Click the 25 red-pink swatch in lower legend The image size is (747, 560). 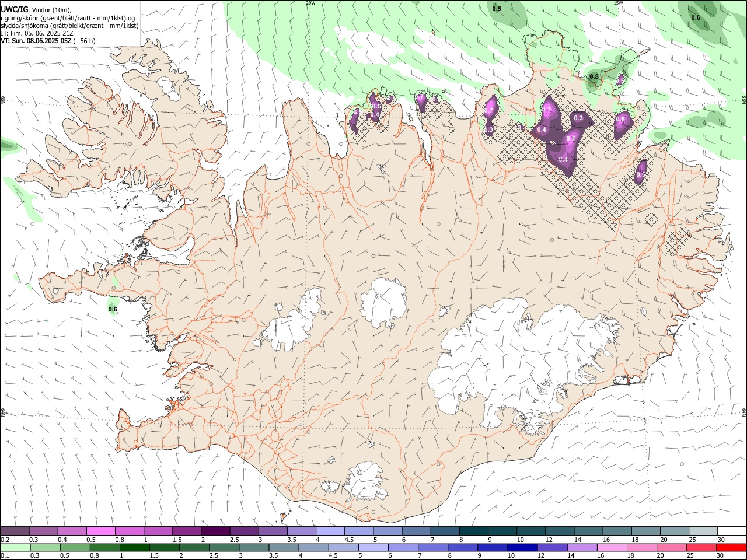tap(701, 547)
